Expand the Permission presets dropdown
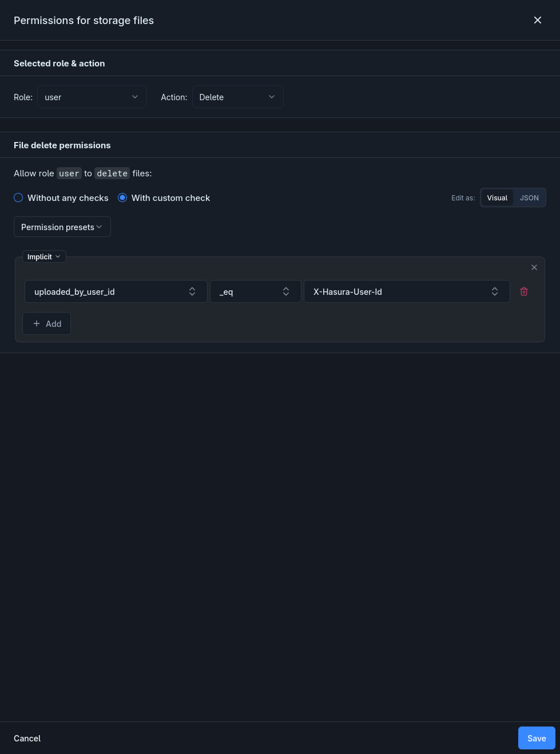The image size is (560, 754). click(62, 227)
